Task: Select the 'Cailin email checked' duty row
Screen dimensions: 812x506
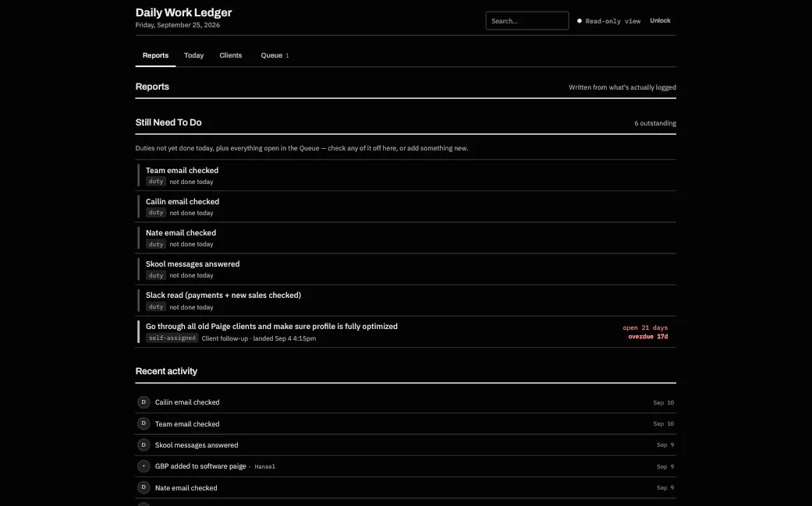Action: (x=406, y=207)
